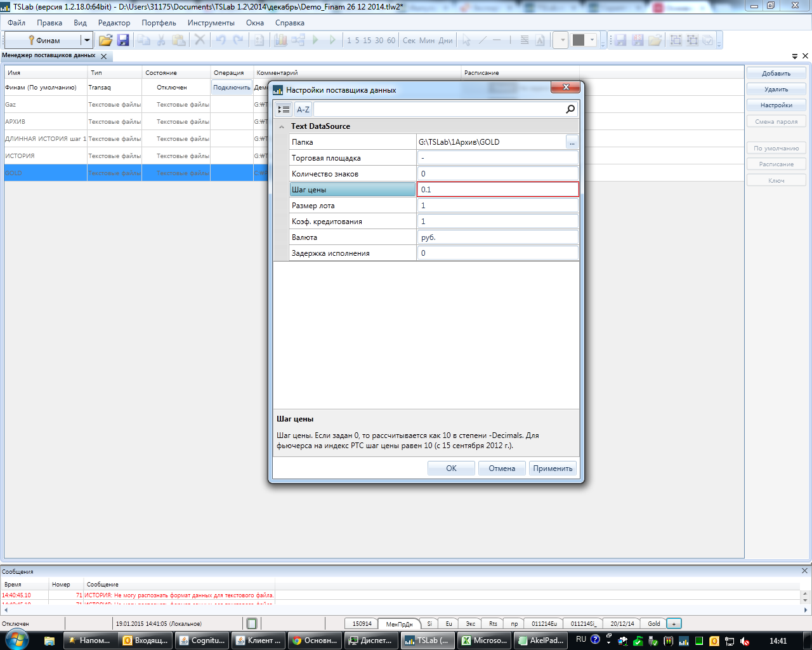Click the browse '...' button for Папка
This screenshot has width=812, height=650.
tap(572, 142)
